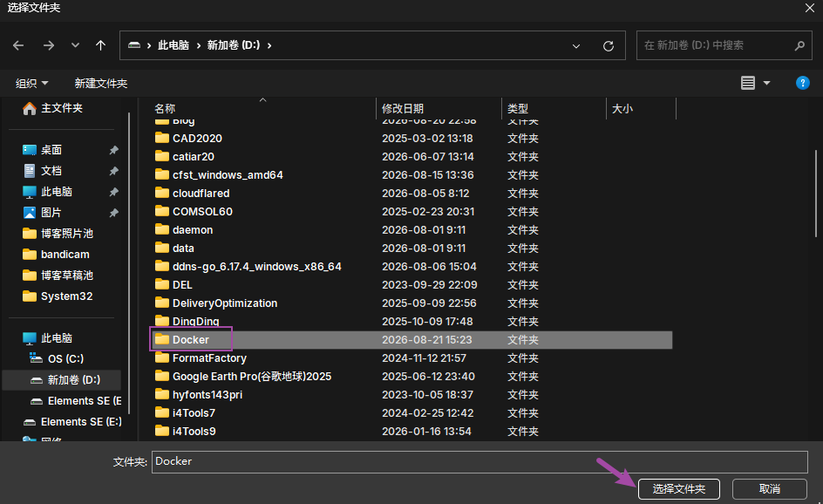Viewport: 823px width, 504px height.
Task: Go forward with the right arrow
Action: [48, 45]
